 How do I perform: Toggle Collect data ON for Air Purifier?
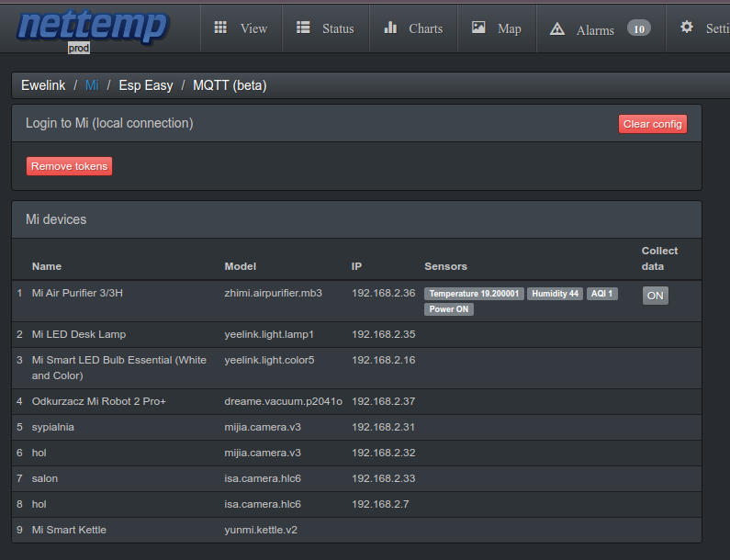(655, 296)
